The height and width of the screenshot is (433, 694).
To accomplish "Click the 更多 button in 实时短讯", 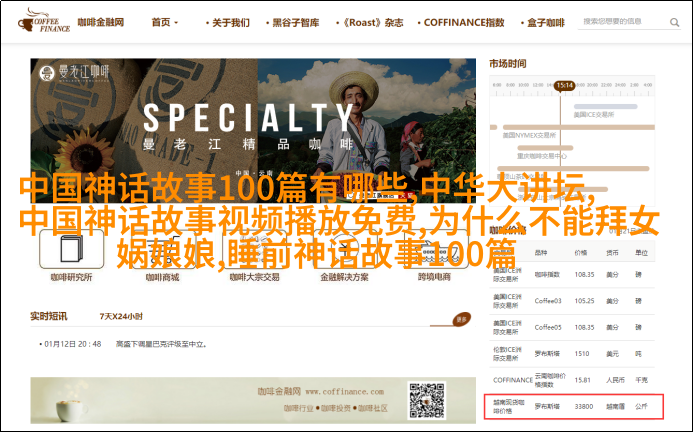I will tap(461, 319).
